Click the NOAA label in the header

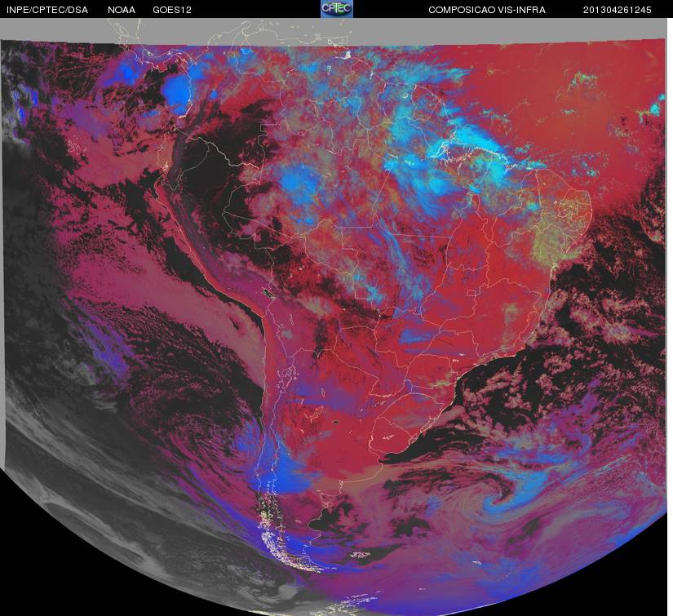click(122, 10)
